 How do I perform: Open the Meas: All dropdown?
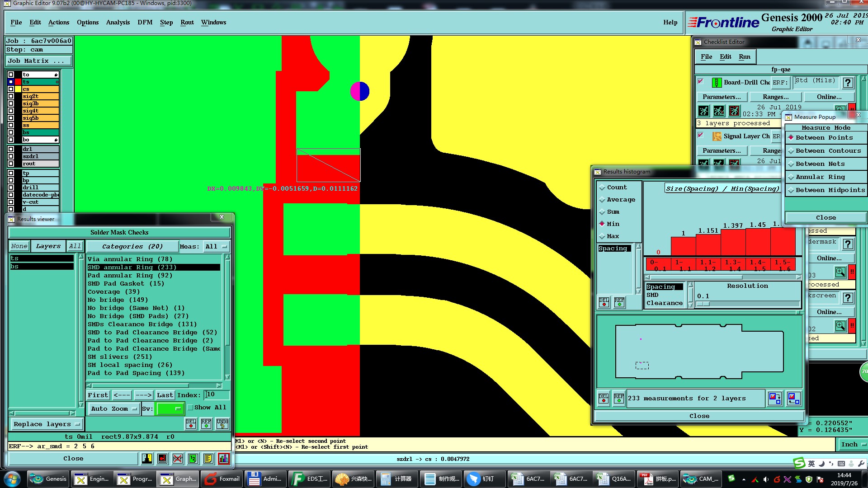216,246
